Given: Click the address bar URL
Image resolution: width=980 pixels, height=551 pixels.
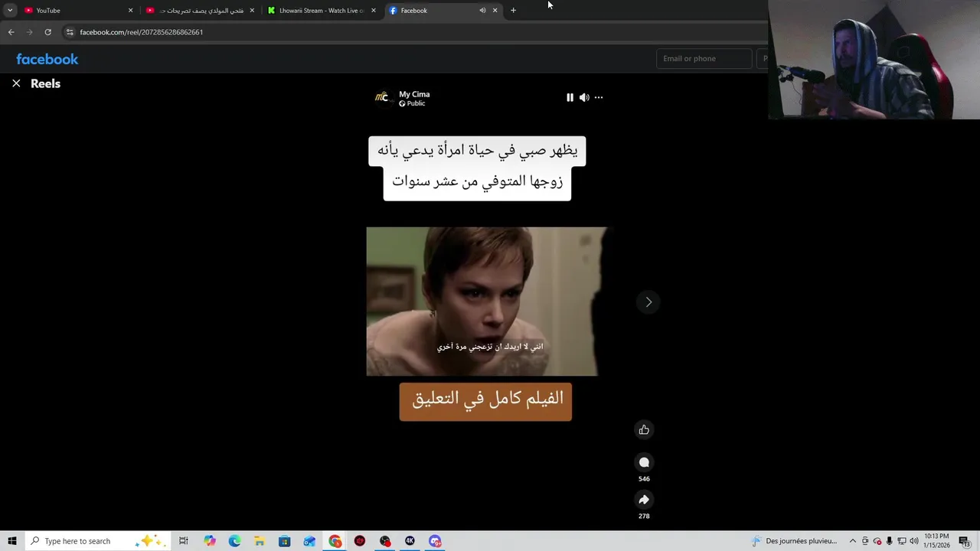Looking at the screenshot, I should pyautogui.click(x=142, y=32).
